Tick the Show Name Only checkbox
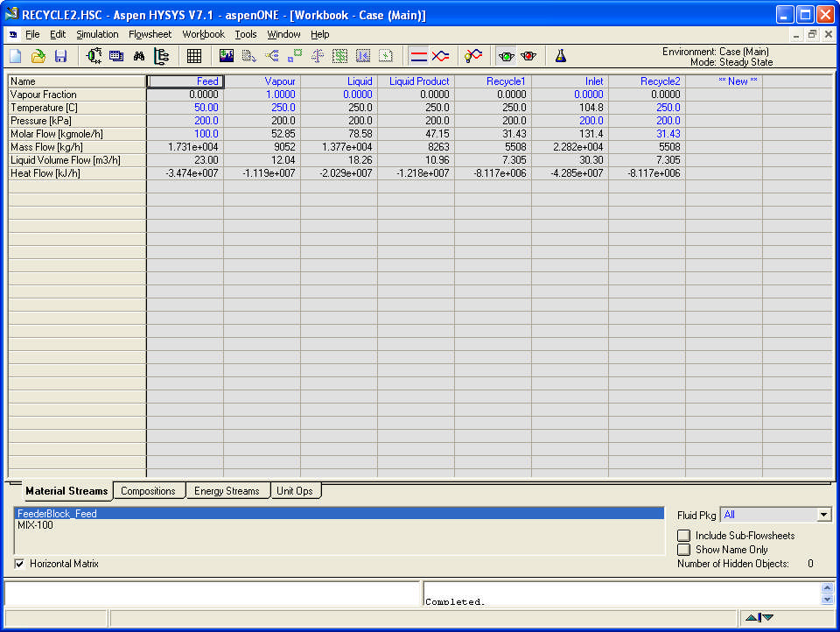The width and height of the screenshot is (840, 632). (683, 550)
